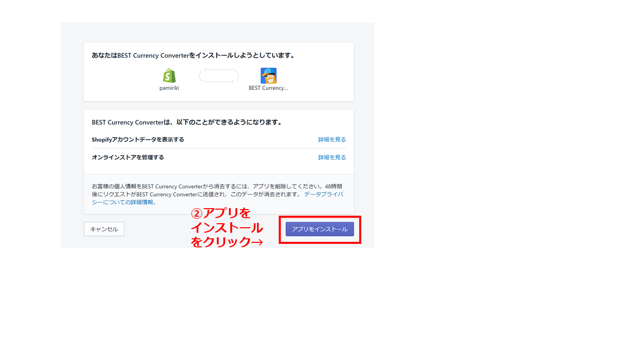Image resolution: width=644 pixels, height=362 pixels.
Task: Expand 詳細を見る for Shopifyアカウントデータ permission
Action: click(332, 140)
